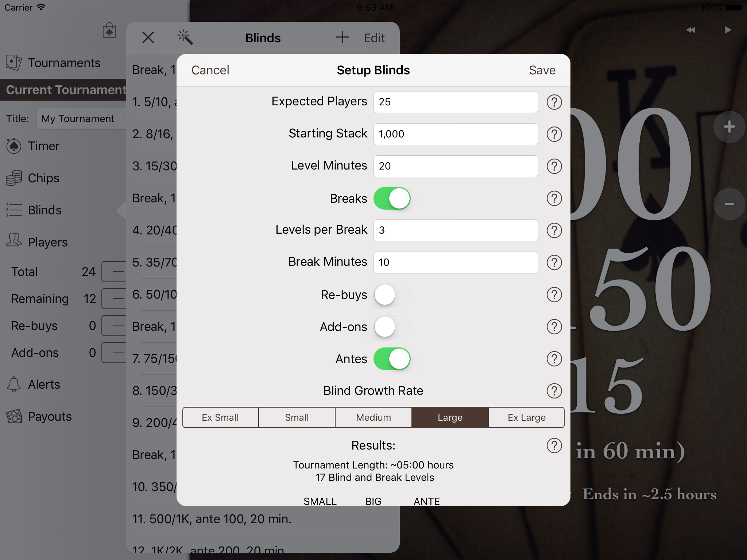747x560 pixels.
Task: Tap Edit in Blinds panel
Action: 374,38
